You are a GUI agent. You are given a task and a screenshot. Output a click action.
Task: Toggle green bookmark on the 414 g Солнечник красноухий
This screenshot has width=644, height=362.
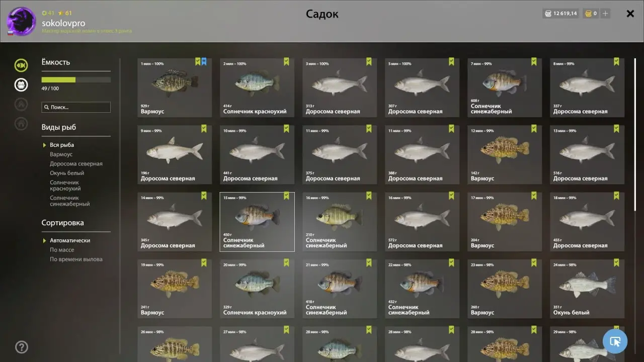(286, 62)
